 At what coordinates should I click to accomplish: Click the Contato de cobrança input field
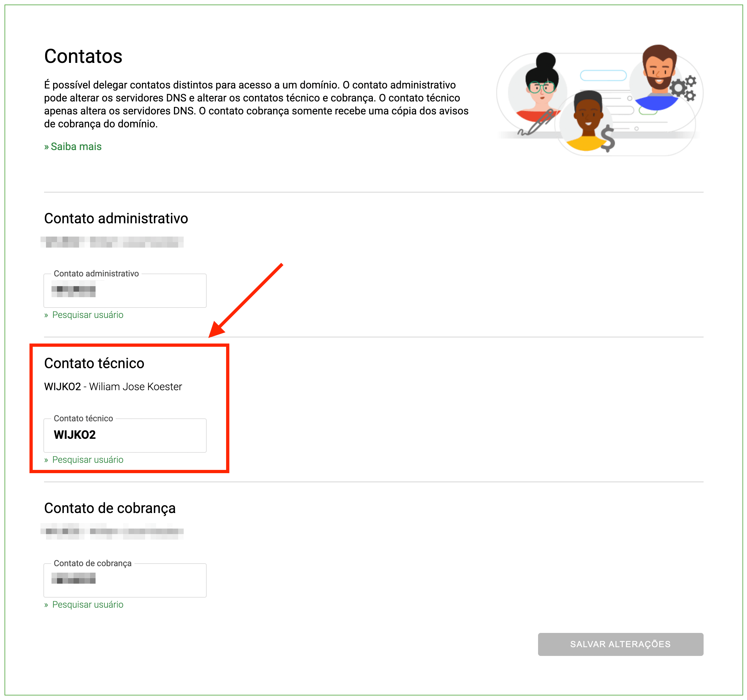click(x=125, y=580)
